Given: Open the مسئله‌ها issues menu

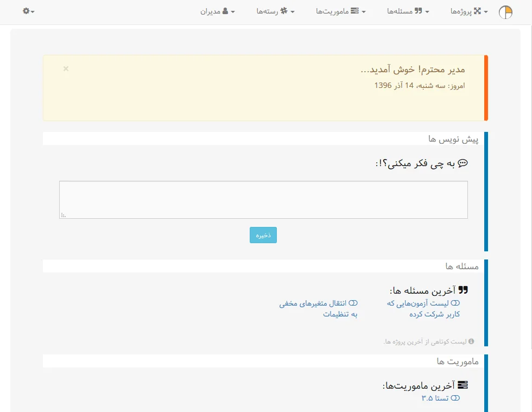Looking at the screenshot, I should [408, 11].
